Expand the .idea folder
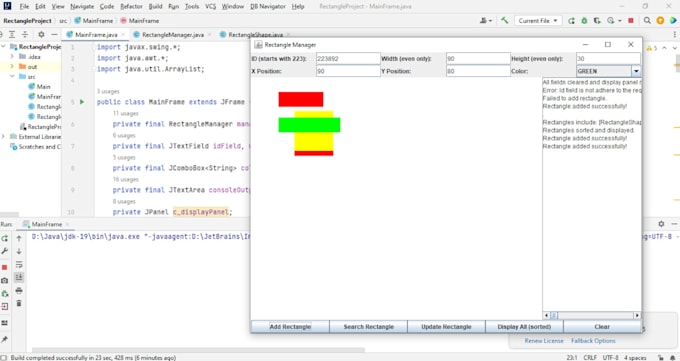 click(x=12, y=57)
